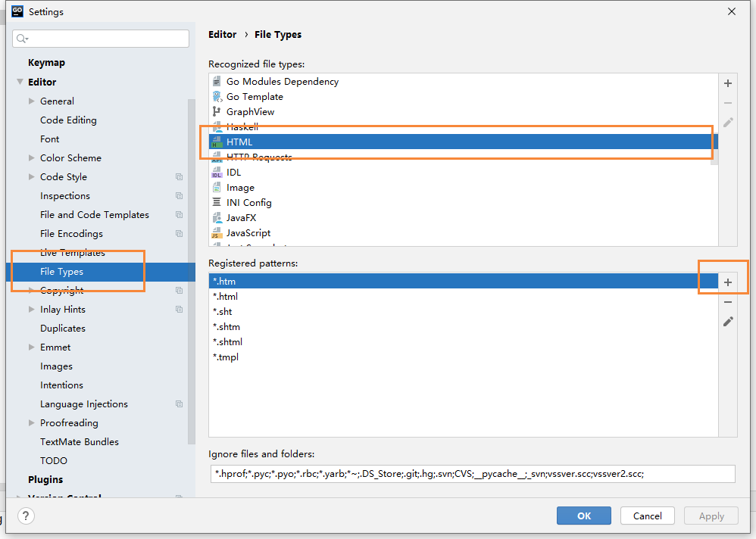Viewport: 756px width, 539px height.
Task: Select the JavaScript file type entry
Action: pyautogui.click(x=248, y=233)
